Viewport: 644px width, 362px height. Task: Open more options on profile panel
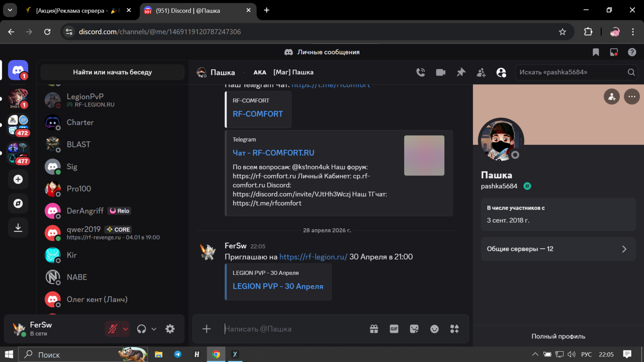pos(632,97)
